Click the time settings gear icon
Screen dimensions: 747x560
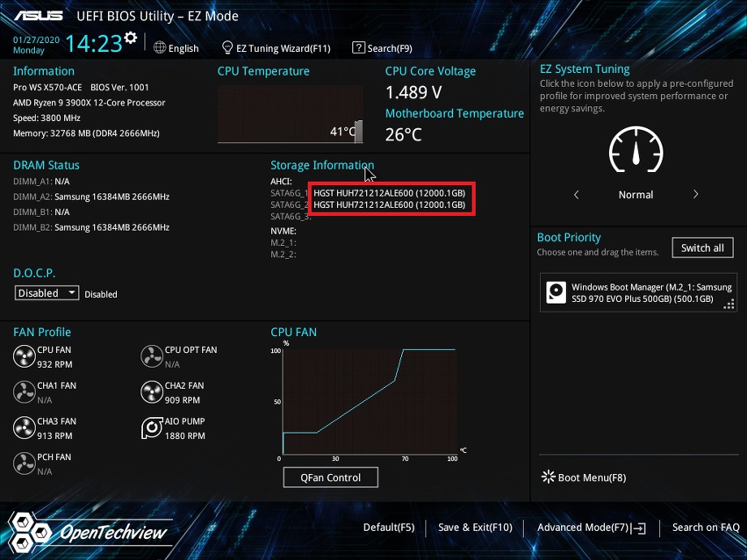click(x=131, y=38)
